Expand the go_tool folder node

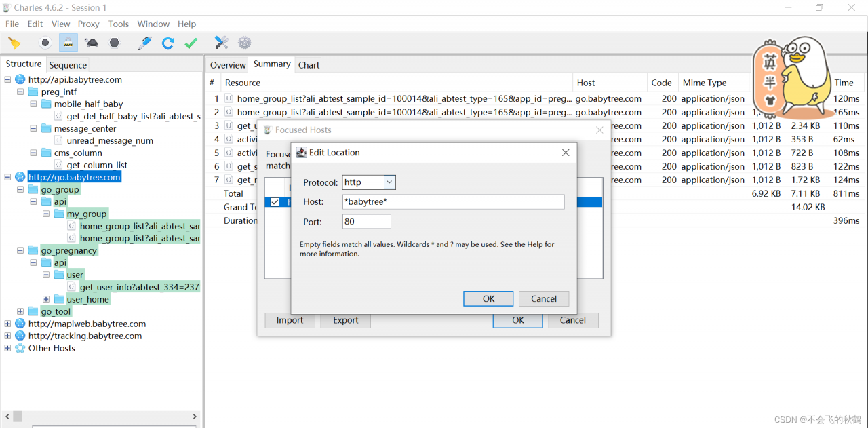20,311
